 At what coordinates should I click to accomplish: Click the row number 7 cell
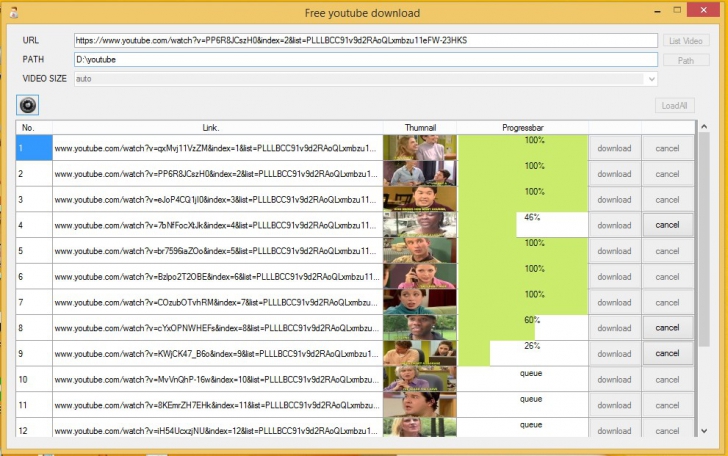[x=34, y=302]
